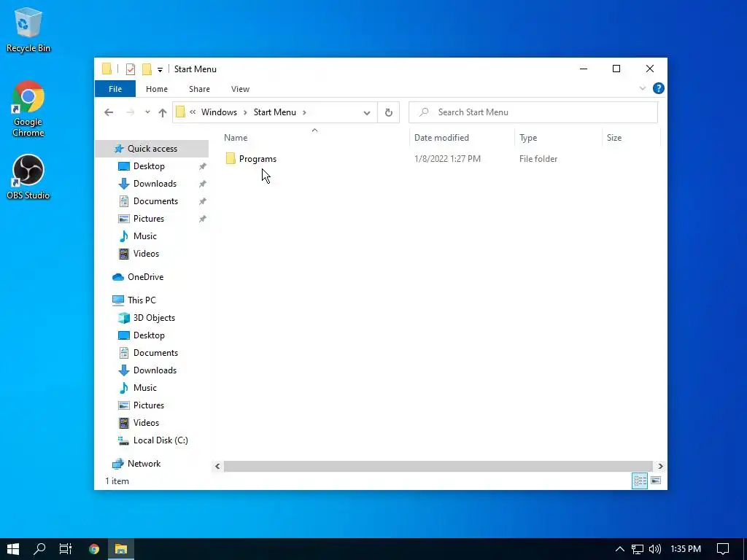747x560 pixels.
Task: Click the Start Menu breadcrumb segment
Action: pos(274,112)
